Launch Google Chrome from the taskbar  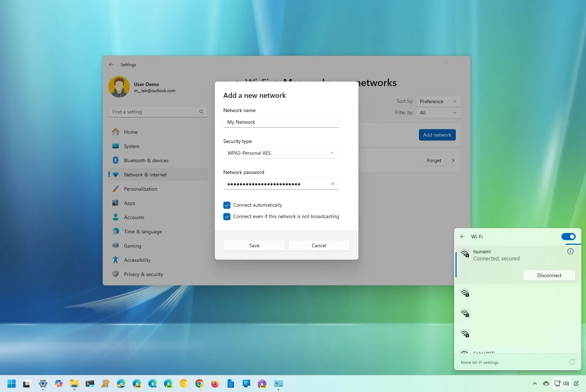coord(199,383)
